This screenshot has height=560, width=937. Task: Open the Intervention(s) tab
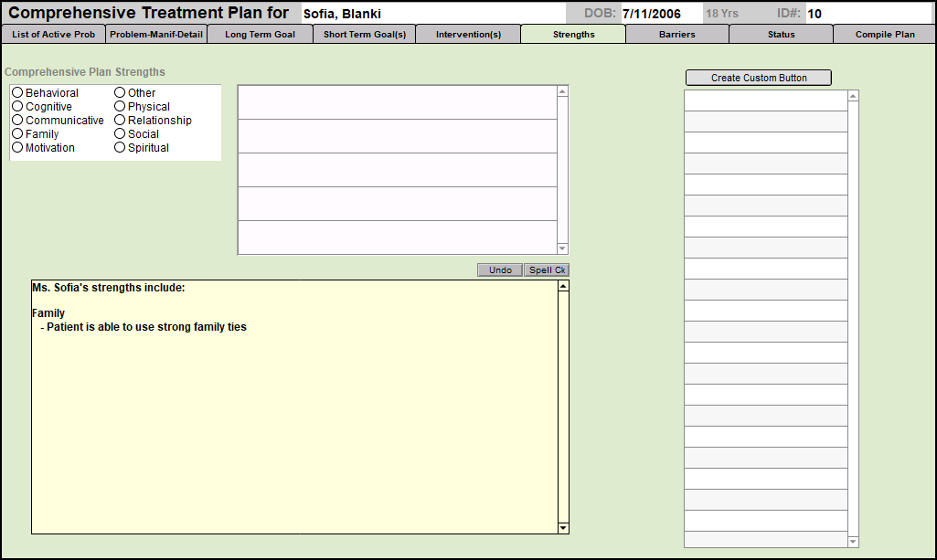(468, 35)
